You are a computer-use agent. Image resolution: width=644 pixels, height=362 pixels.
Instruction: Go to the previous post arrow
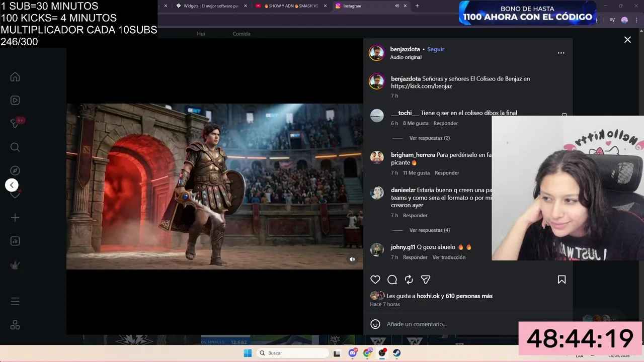[12, 185]
